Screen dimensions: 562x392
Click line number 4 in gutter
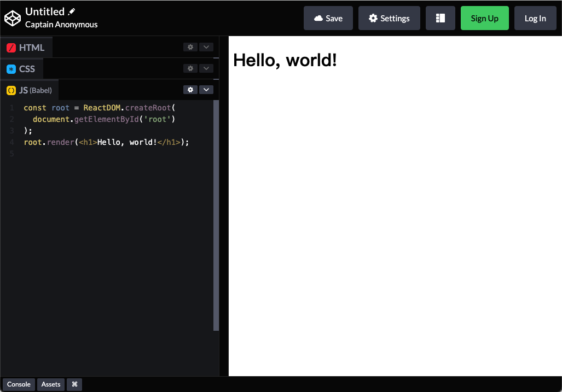point(12,142)
